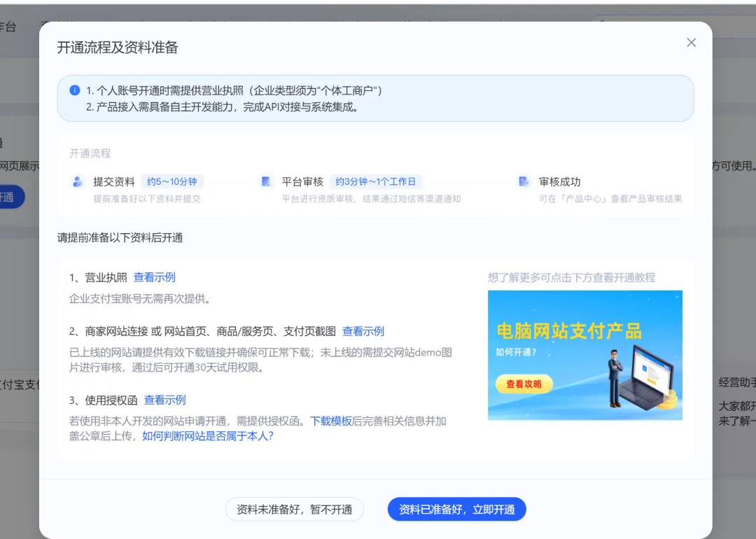
Task: Click the 审核成功 step icon
Action: [x=524, y=182]
